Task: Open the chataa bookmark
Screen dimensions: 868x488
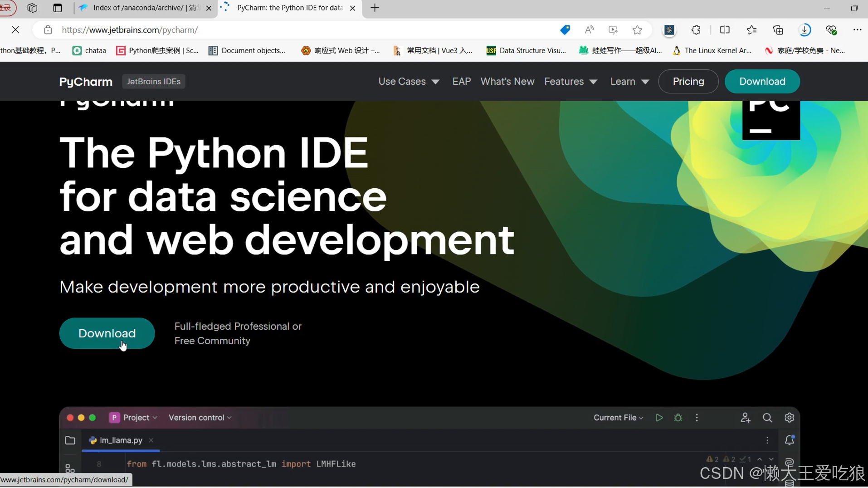Action: click(89, 50)
